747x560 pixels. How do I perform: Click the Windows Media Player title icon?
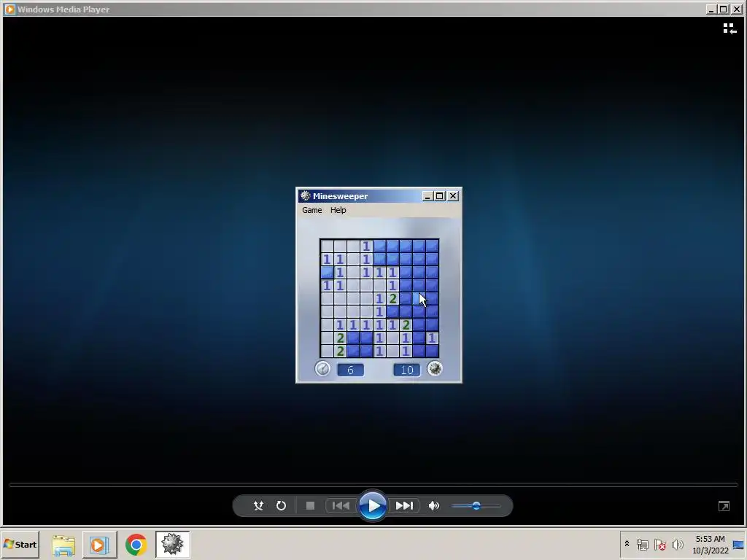[9, 9]
